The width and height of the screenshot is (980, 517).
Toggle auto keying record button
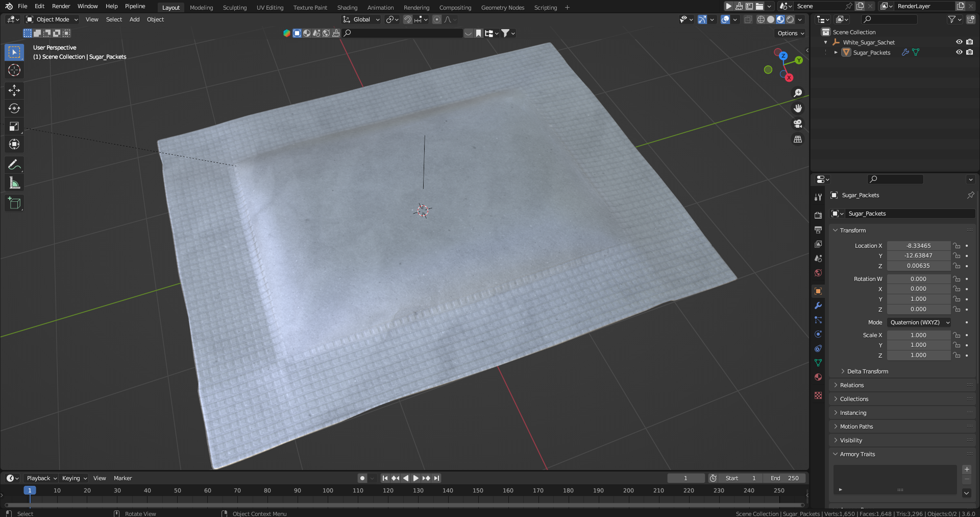(362, 478)
